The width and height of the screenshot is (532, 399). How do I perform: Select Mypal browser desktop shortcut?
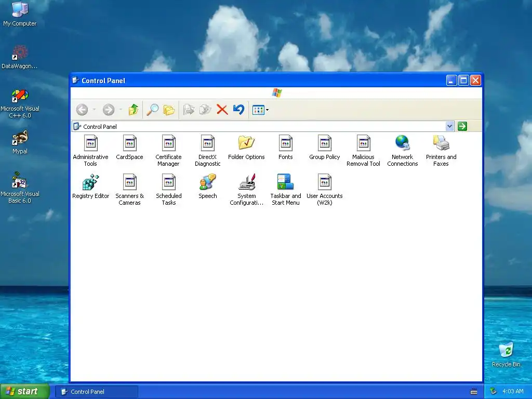(20, 142)
